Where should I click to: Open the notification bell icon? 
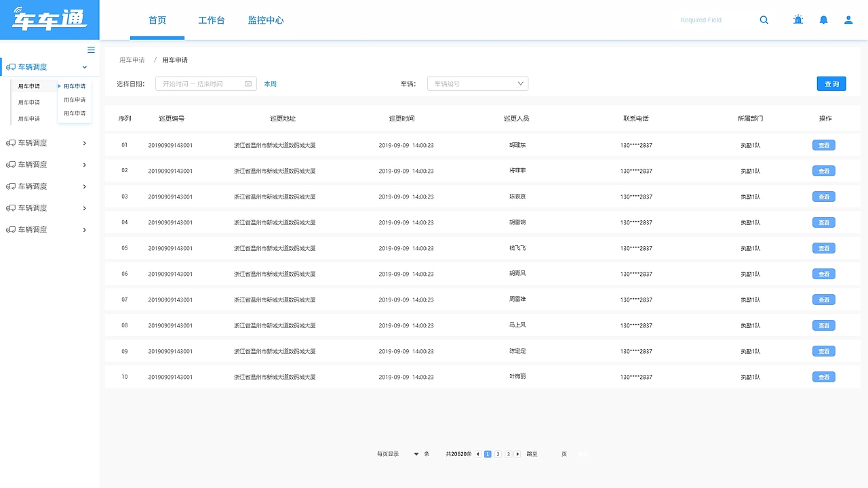coord(823,20)
